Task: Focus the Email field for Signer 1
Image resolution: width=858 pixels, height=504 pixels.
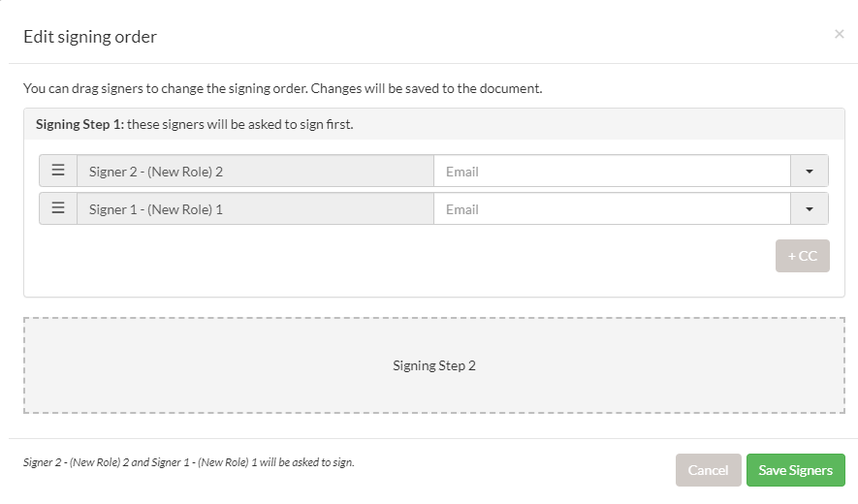Action: point(612,208)
